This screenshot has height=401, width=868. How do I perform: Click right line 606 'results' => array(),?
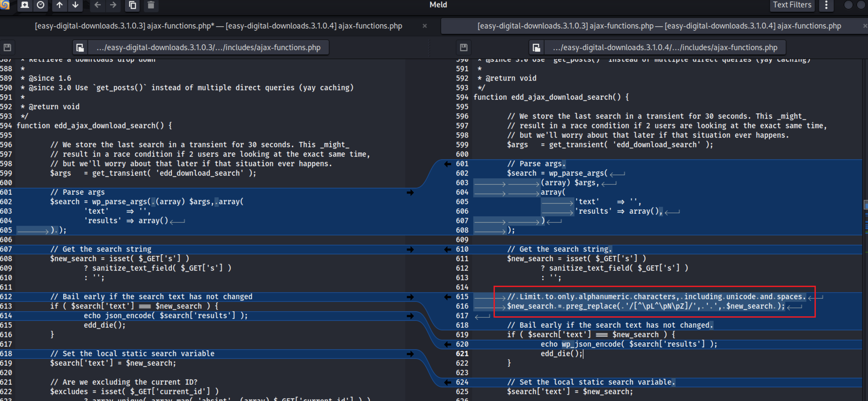pos(619,211)
